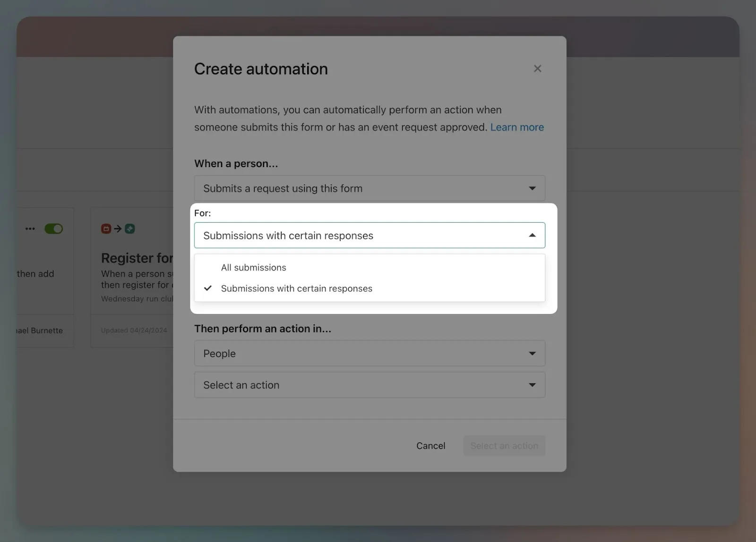Screen dimensions: 756x542
Task: Click the caret on the top trigger dropdown
Action: [532, 188]
